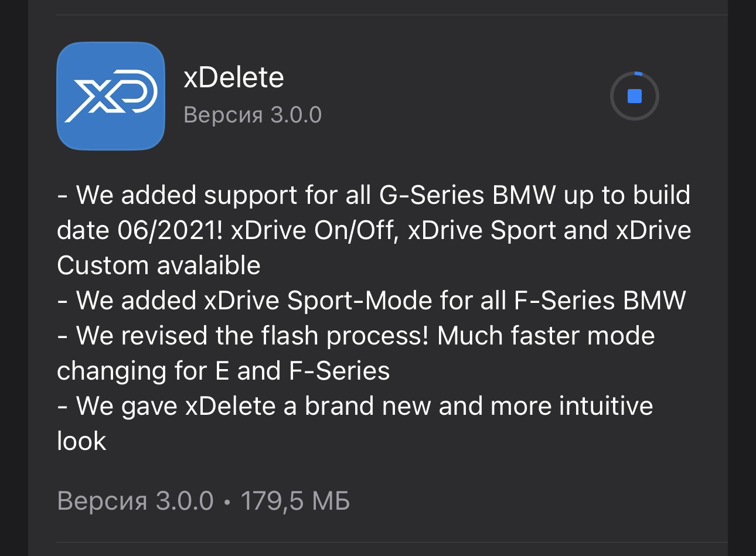Click the 'revised the flash process' line
The width and height of the screenshot is (756, 556).
tap(356, 336)
